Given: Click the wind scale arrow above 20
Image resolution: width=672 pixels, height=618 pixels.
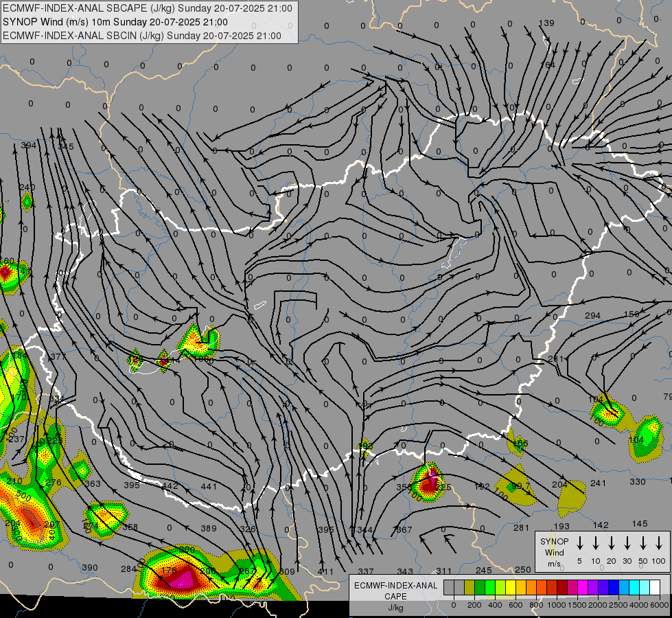Looking at the screenshot, I should click(612, 542).
